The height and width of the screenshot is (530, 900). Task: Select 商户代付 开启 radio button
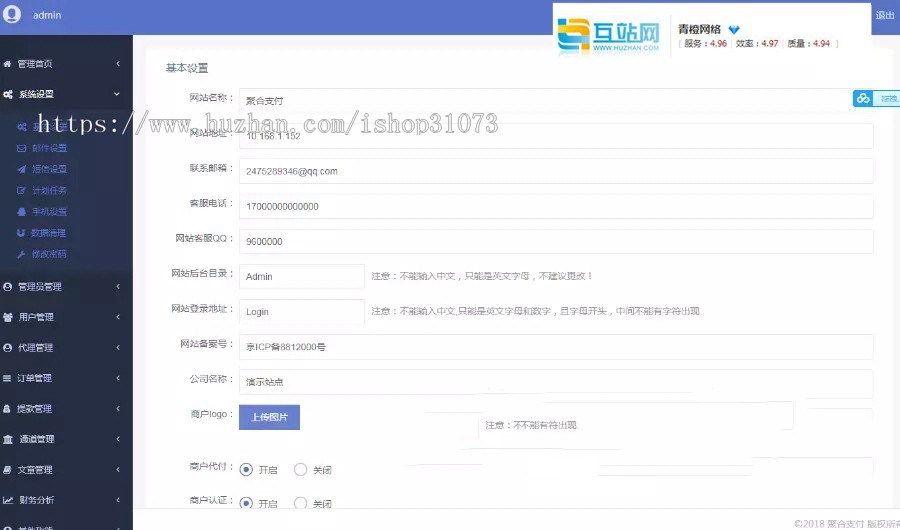pyautogui.click(x=246, y=469)
